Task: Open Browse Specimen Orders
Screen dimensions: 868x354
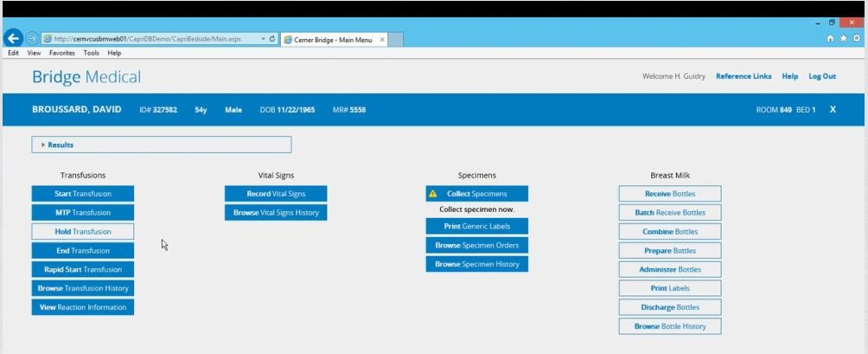Action: [x=476, y=245]
